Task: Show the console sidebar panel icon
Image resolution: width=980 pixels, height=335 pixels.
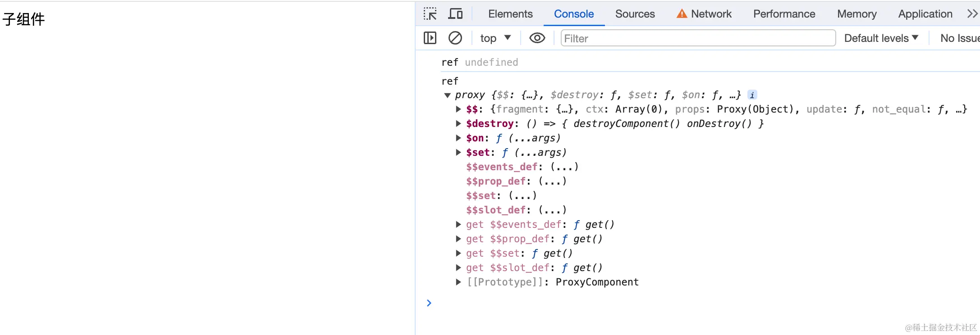Action: (430, 38)
